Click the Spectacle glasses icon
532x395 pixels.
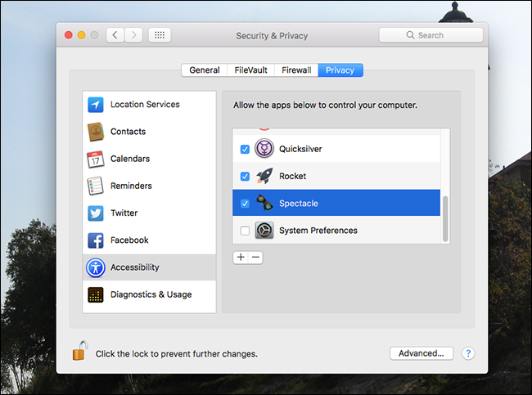coord(264,203)
